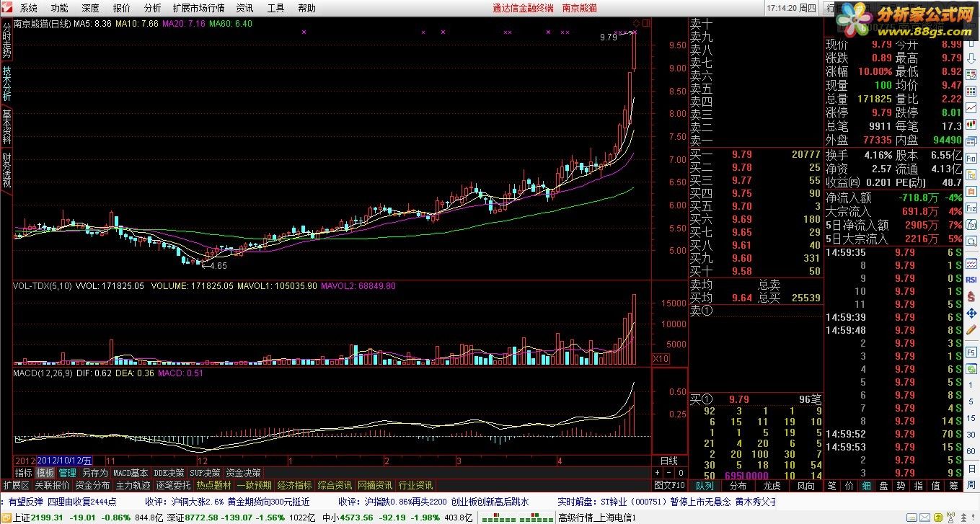Screen dimensions: 980x524
Task: Switch to 15-minute period in sidebar
Action: click(971, 418)
